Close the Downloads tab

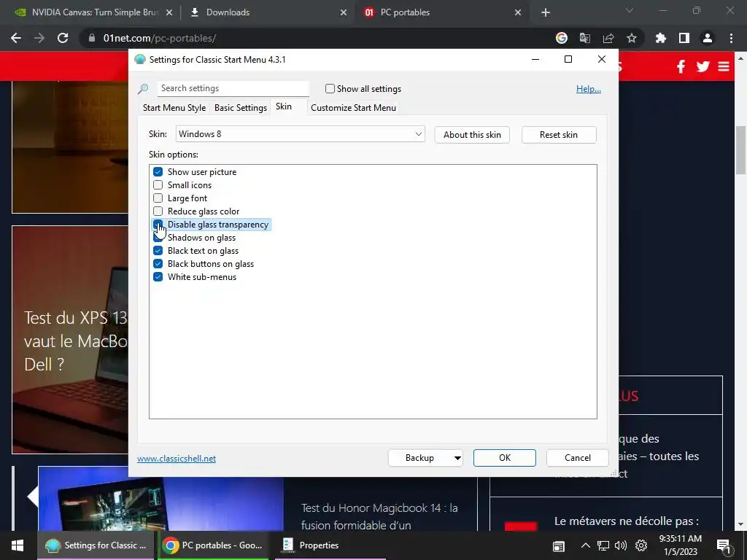344,12
